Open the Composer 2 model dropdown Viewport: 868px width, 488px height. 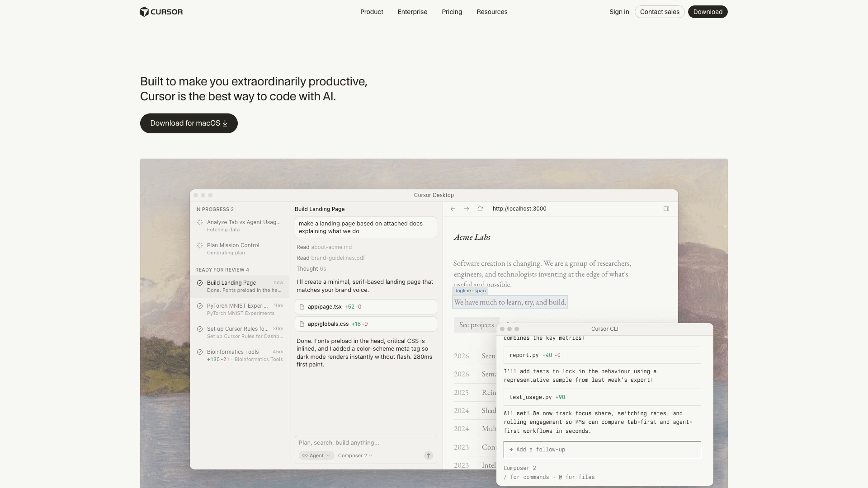[x=355, y=455]
